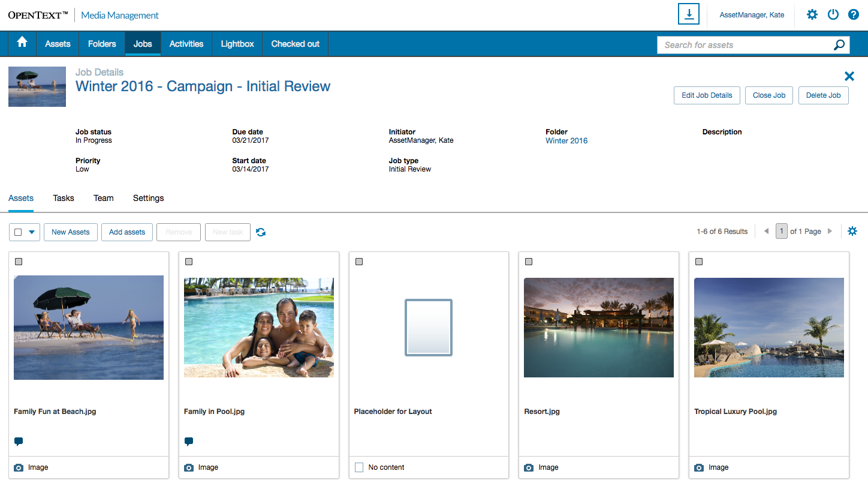The height and width of the screenshot is (489, 868).
Task: Open the Placeholder for Layout thumbnail
Action: 429,328
